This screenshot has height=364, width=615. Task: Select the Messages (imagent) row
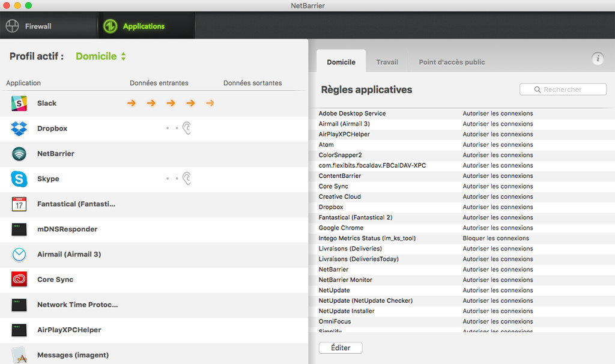point(154,354)
